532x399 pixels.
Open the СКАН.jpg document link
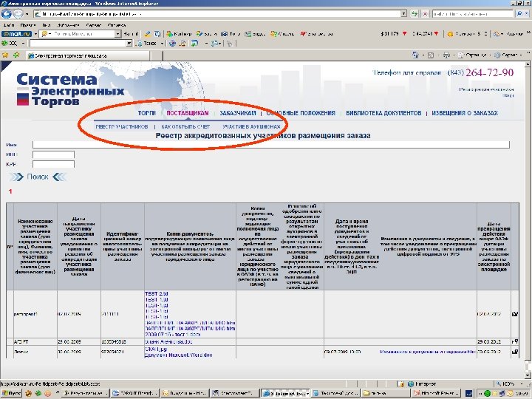(x=156, y=349)
